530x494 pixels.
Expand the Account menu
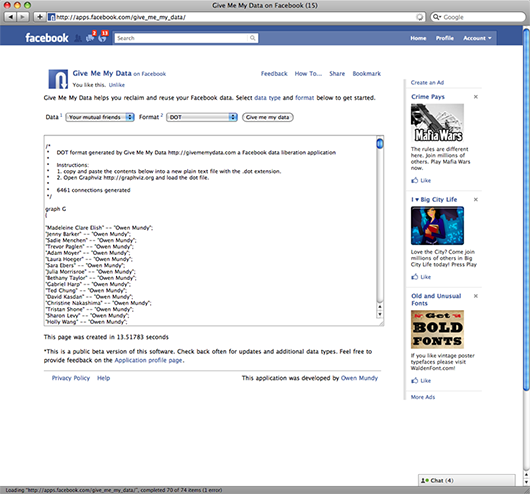477,38
